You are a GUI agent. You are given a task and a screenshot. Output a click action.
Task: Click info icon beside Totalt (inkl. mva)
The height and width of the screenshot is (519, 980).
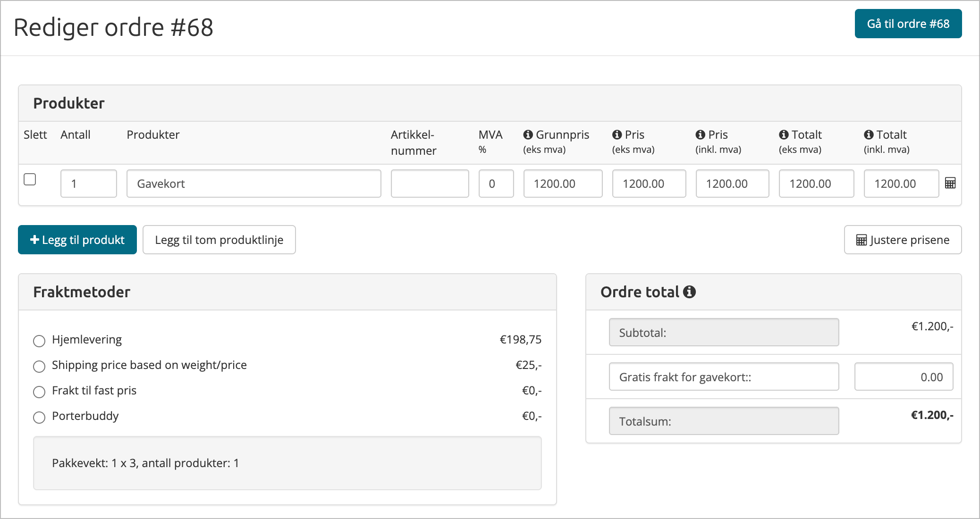click(869, 135)
